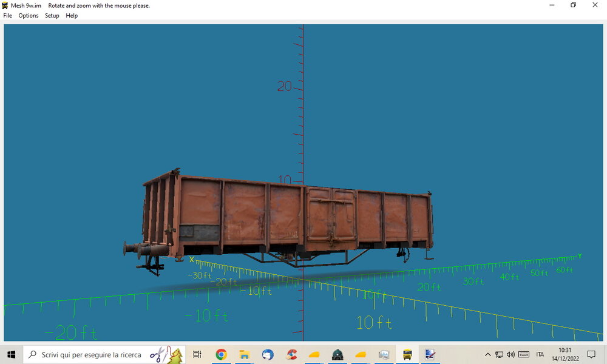Click the rust-colored freight wagon model

point(287,221)
